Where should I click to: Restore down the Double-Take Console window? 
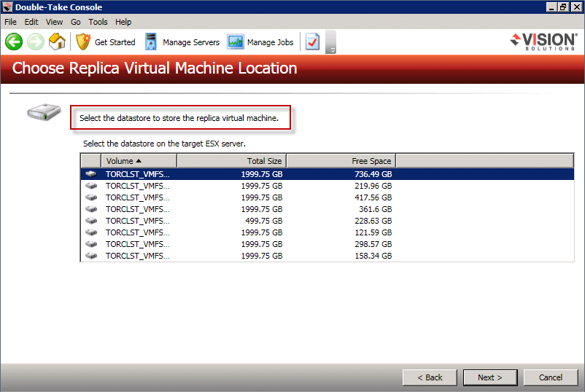click(563, 7)
